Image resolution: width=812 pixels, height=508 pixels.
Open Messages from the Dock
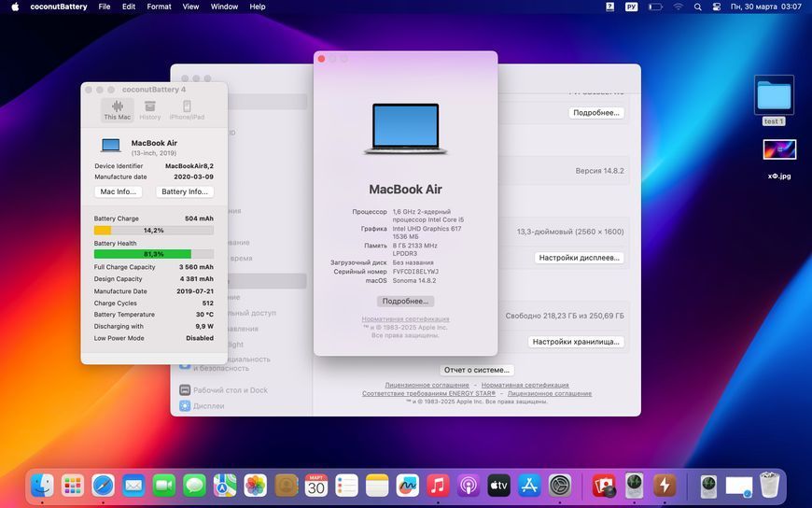tap(195, 486)
